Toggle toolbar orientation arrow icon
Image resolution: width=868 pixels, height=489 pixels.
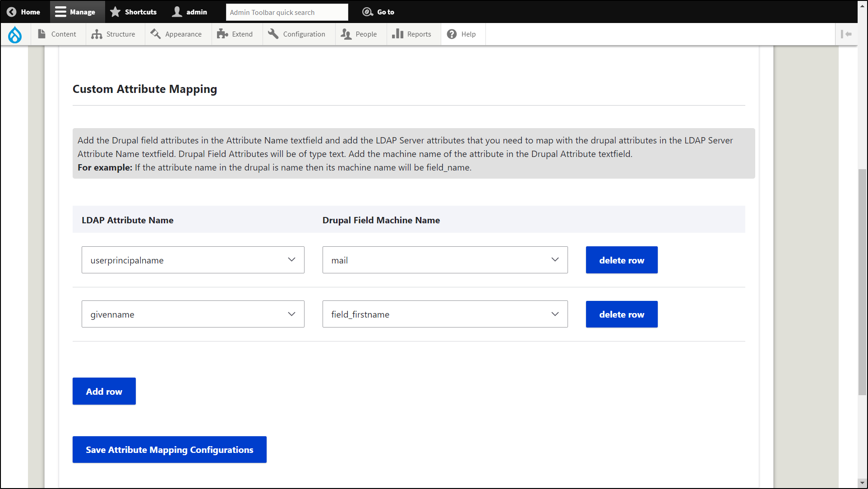(846, 34)
